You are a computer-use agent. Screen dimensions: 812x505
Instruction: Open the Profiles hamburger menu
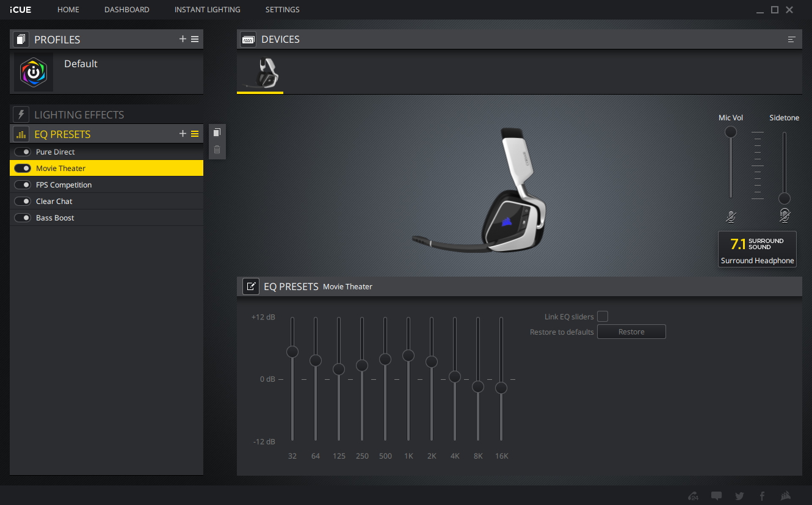195,39
